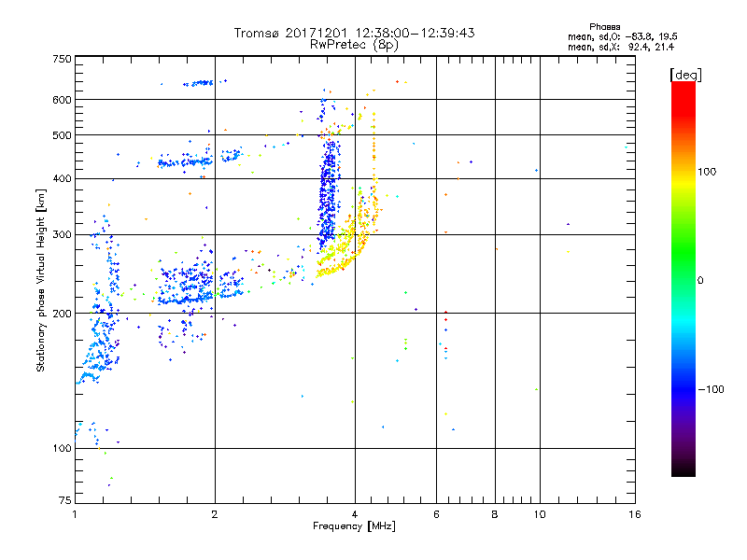The width and height of the screenshot is (747, 560).
Task: Click the '0' colorbar tick label
Action: tap(700, 281)
